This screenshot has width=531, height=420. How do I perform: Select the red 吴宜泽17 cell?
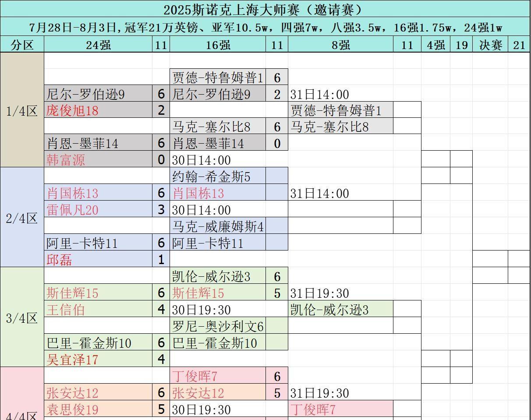pyautogui.click(x=98, y=359)
